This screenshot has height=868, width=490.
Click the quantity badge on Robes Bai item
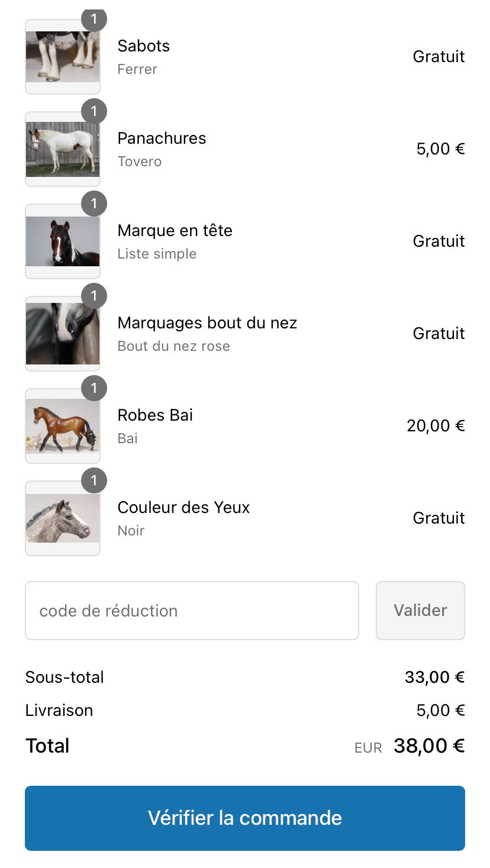(94, 388)
